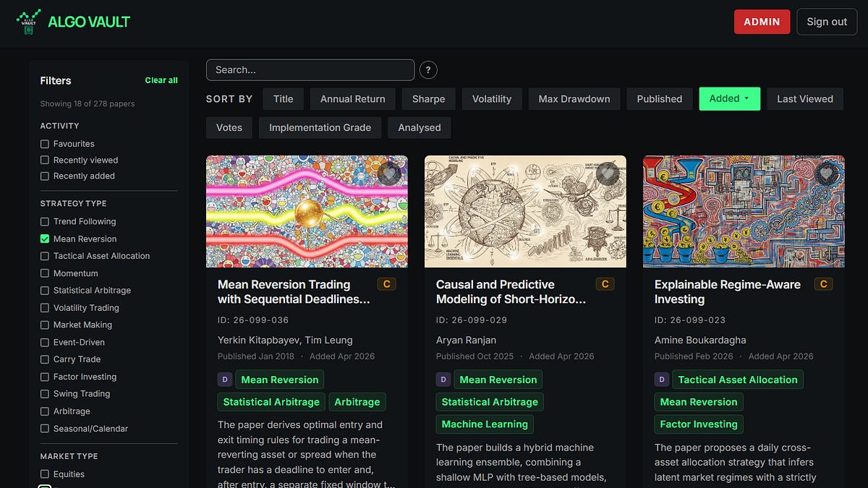
Task: Check the Trend Following strategy filter
Action: tap(45, 221)
